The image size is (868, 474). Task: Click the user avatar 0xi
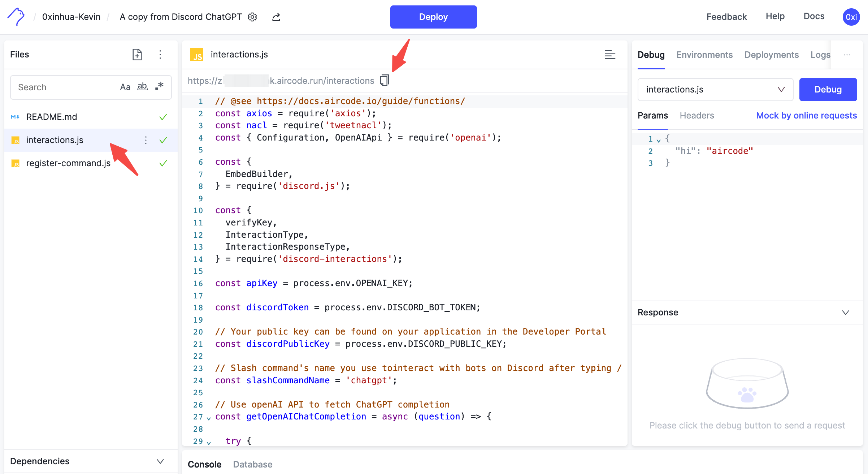[851, 17]
